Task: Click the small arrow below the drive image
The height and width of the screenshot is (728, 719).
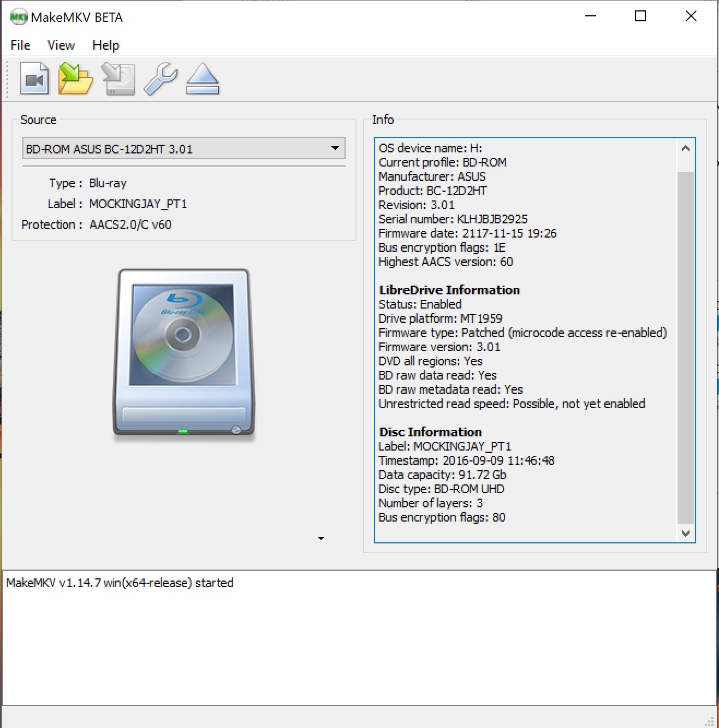Action: [x=321, y=538]
